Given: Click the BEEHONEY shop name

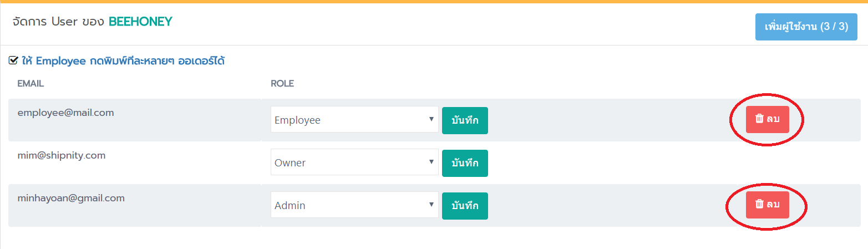Looking at the screenshot, I should (x=140, y=22).
